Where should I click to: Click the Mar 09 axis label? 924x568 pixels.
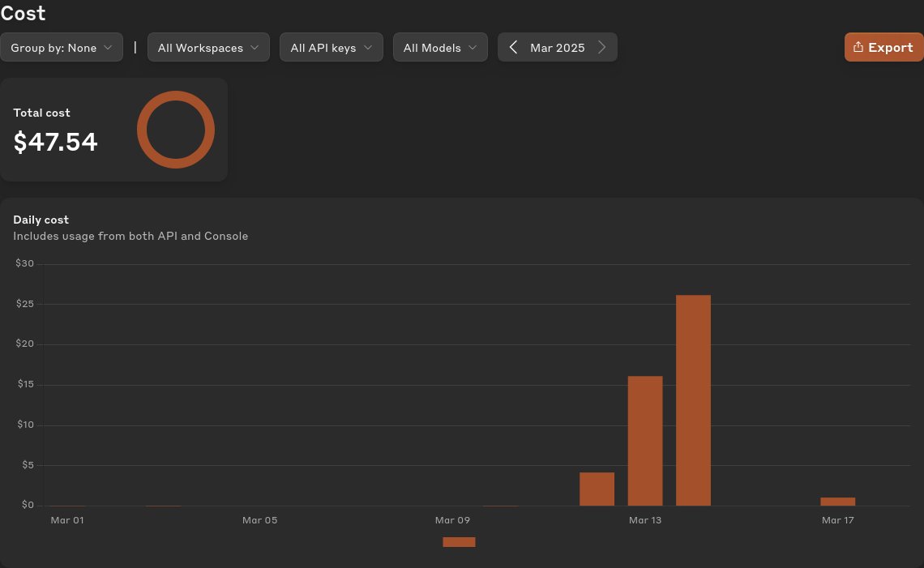(x=452, y=520)
